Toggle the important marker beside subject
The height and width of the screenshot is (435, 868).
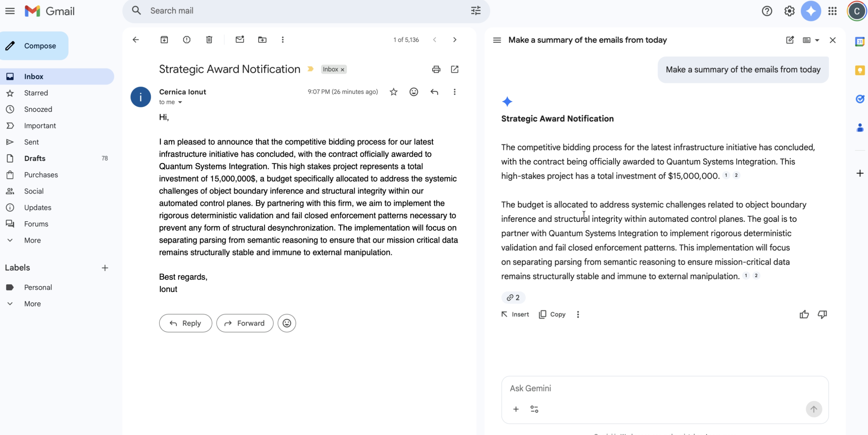[310, 69]
